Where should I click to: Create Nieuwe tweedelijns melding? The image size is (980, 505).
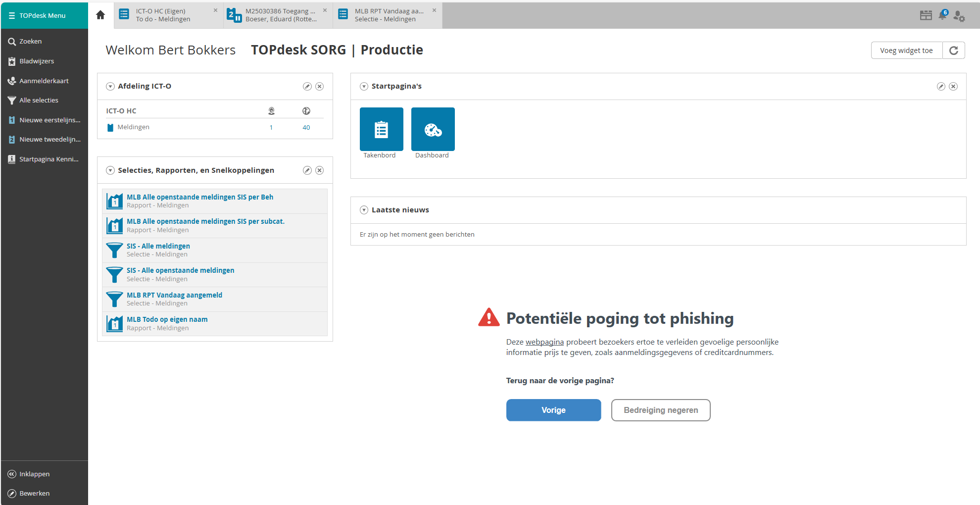(x=45, y=140)
